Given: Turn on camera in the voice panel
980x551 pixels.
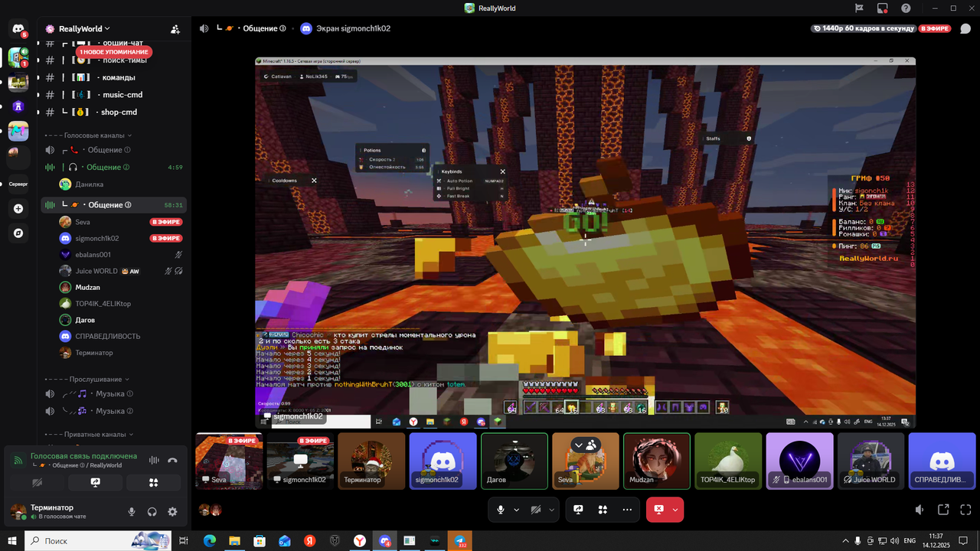Looking at the screenshot, I should point(38,483).
